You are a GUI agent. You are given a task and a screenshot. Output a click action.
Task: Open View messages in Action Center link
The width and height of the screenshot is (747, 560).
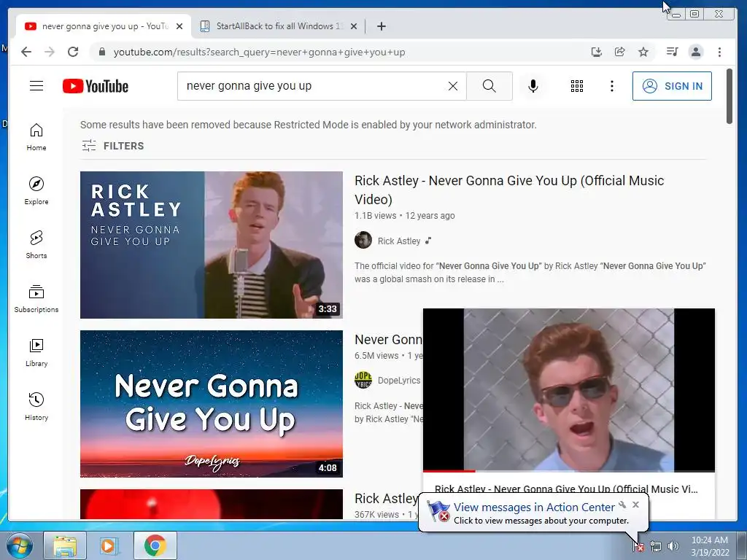pos(533,507)
